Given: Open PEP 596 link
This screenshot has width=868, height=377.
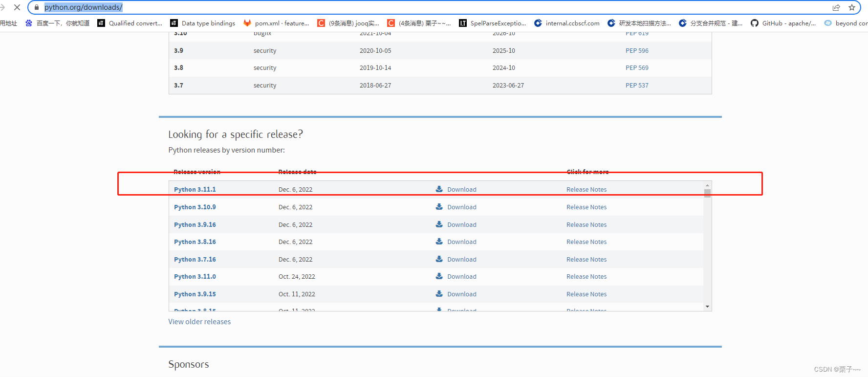Looking at the screenshot, I should coord(637,50).
